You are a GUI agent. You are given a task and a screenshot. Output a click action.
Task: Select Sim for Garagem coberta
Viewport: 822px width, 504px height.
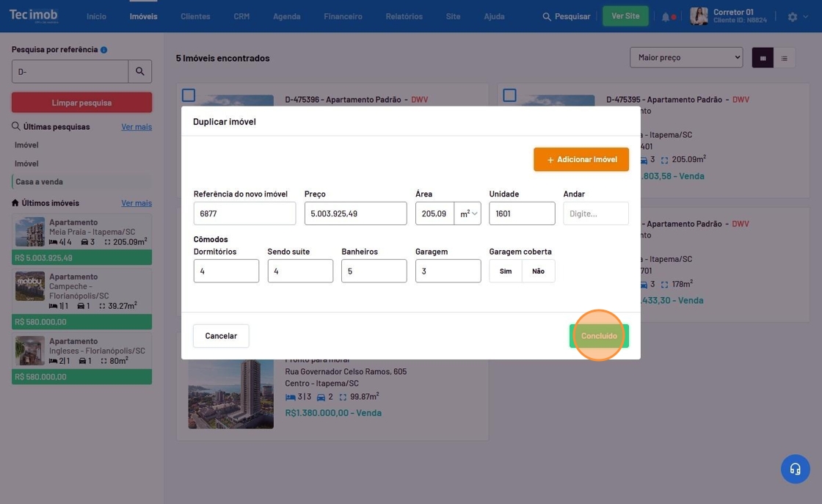tap(506, 271)
